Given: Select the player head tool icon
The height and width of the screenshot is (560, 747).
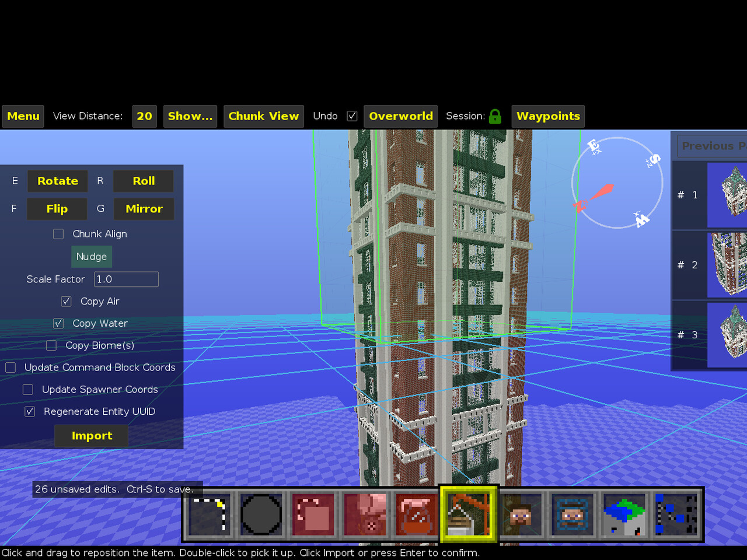Looking at the screenshot, I should [x=520, y=514].
